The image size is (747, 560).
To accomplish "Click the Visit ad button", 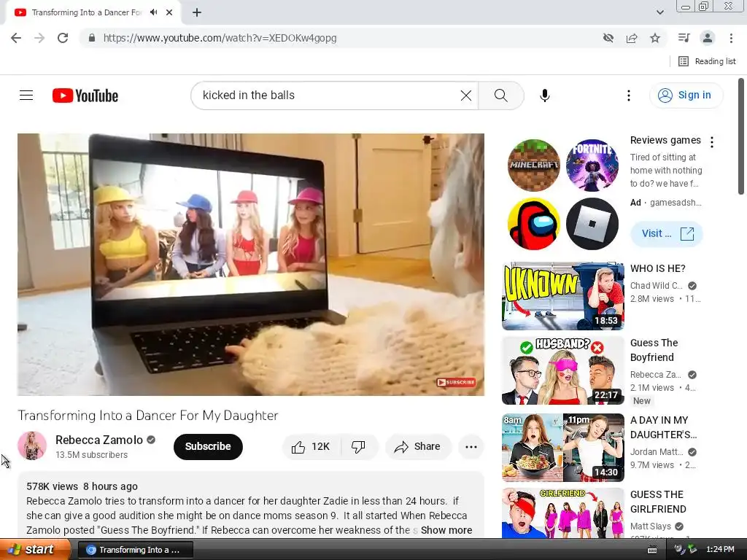I will pos(667,234).
